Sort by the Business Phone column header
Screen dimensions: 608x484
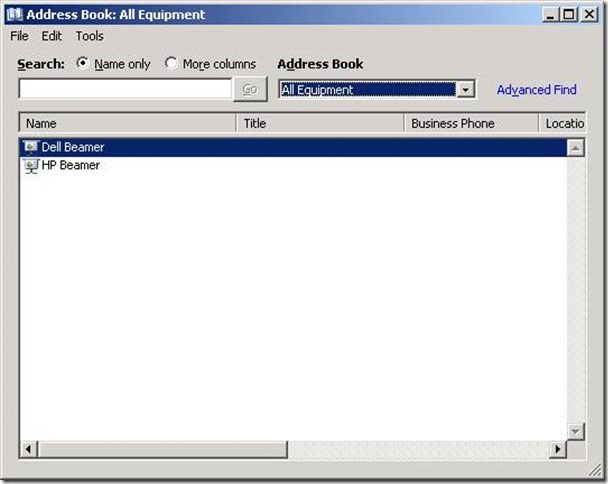[471, 124]
